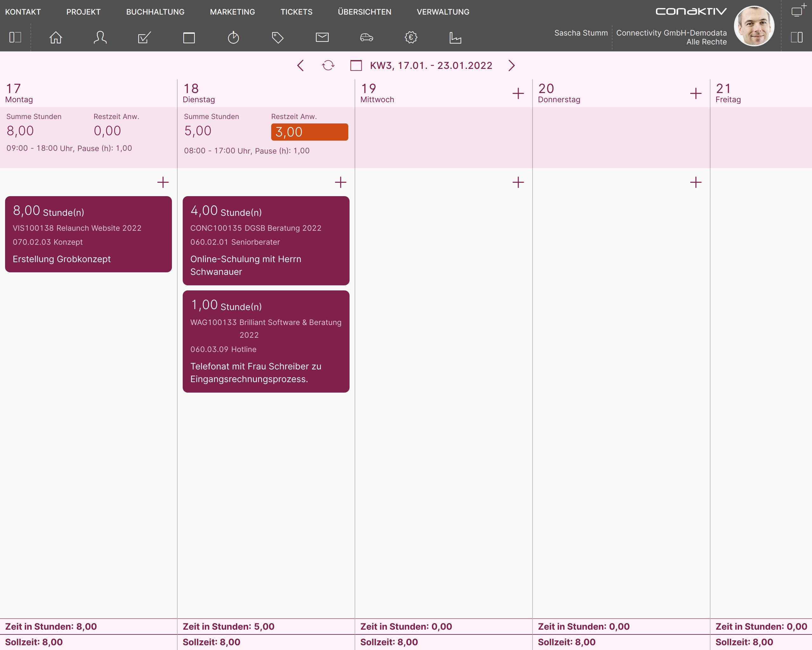The image size is (812, 650).
Task: Go to next week arrow
Action: pos(511,65)
